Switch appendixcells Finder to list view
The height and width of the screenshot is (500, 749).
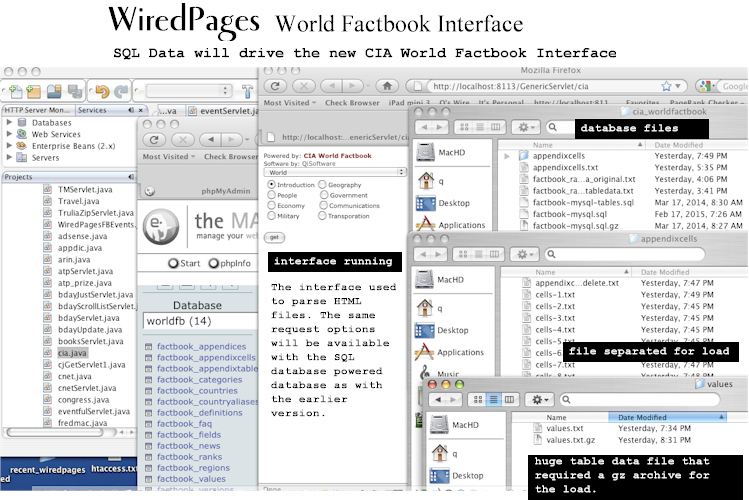click(479, 254)
